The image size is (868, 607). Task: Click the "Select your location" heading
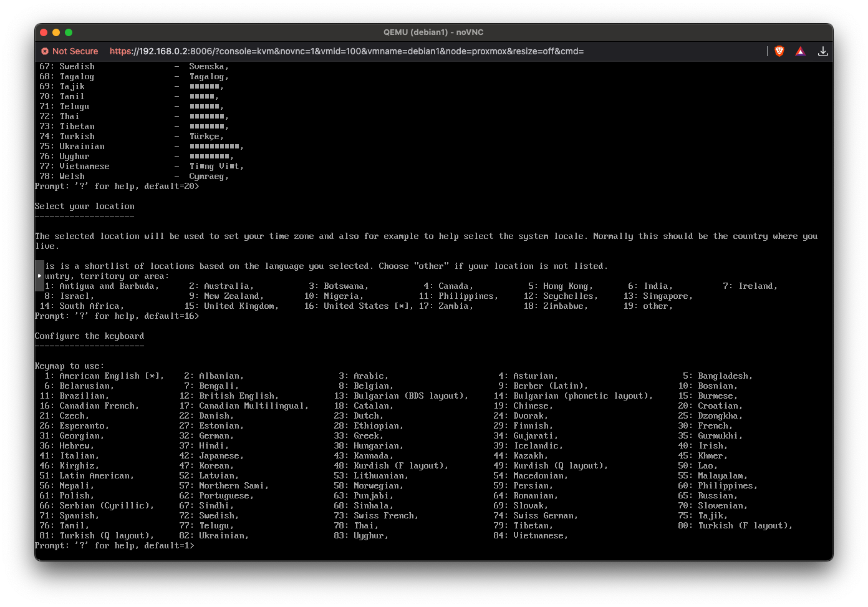[x=84, y=206]
